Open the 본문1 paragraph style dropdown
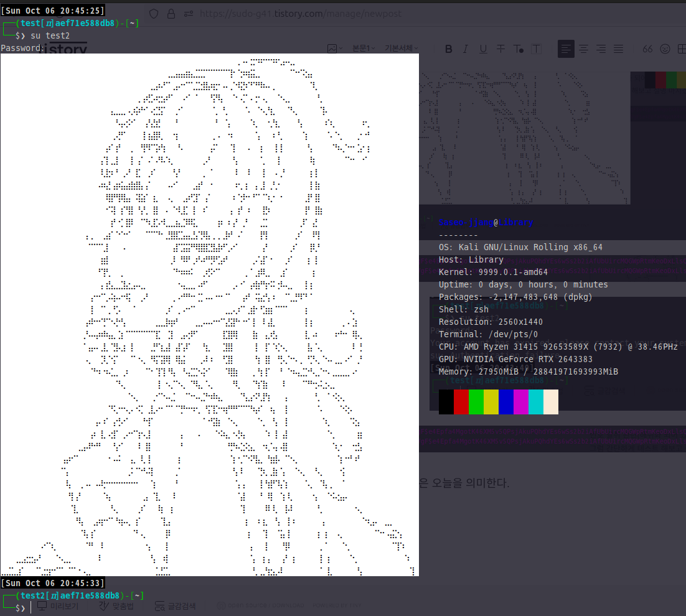Image resolution: width=686 pixels, height=616 pixels. (363, 48)
